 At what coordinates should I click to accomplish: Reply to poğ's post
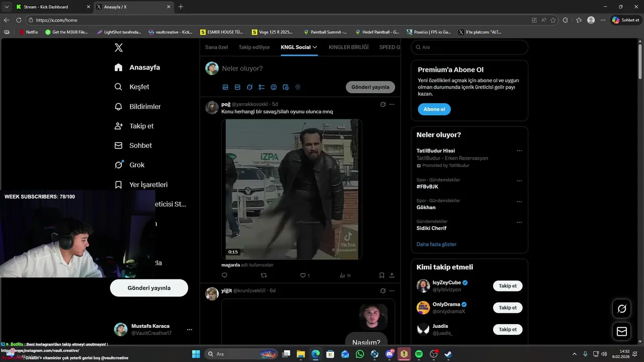pyautogui.click(x=224, y=276)
